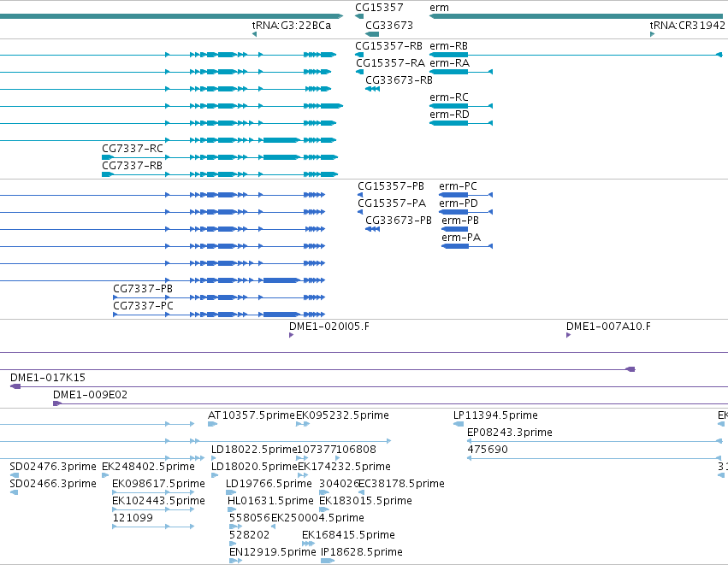Viewport: 728px width, 565px height.
Task: Click transcript CG33673-RB
Action: pyautogui.click(x=372, y=89)
